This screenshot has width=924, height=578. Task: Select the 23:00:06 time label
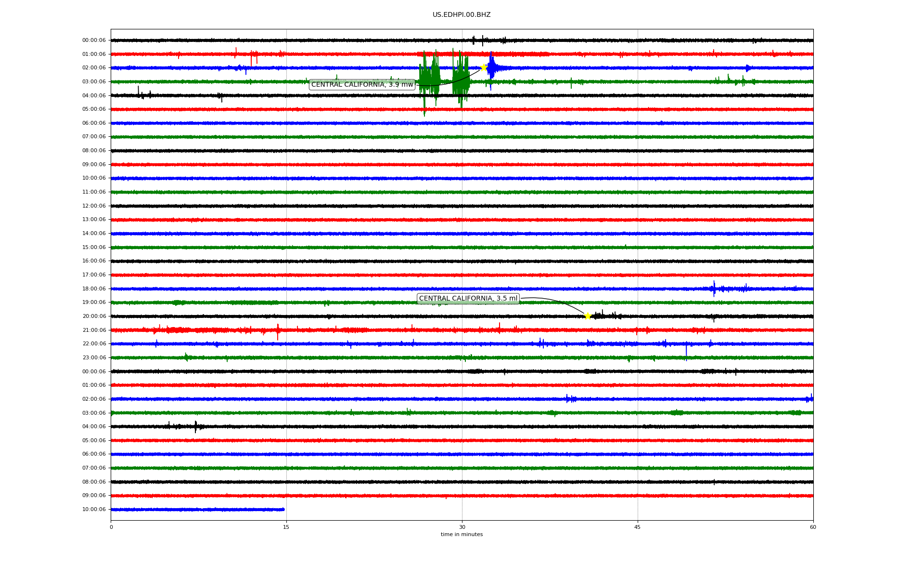click(x=94, y=358)
